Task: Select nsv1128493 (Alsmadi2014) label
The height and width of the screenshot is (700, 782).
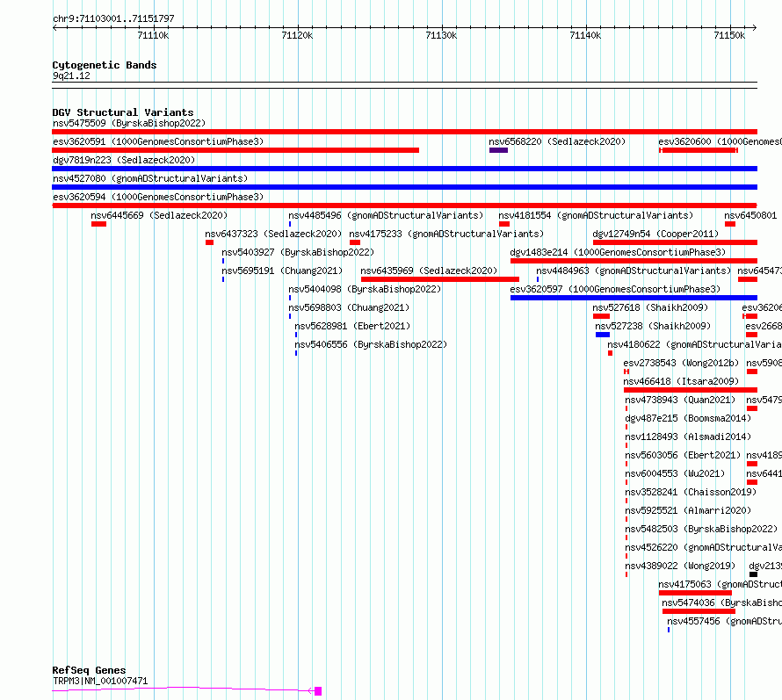Action: (x=688, y=437)
